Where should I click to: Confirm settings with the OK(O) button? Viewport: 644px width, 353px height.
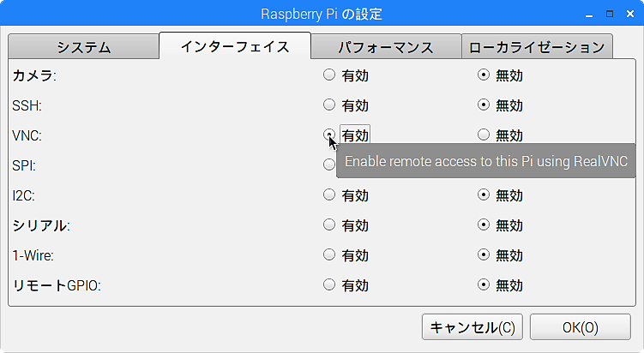(x=581, y=327)
